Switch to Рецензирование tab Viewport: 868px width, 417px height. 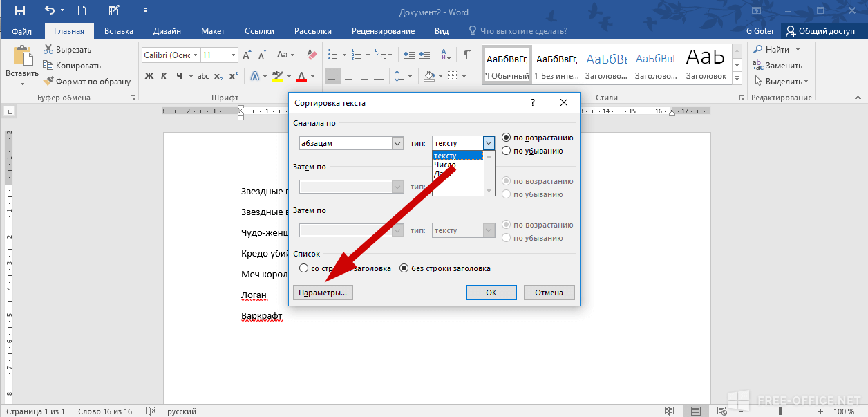383,31
